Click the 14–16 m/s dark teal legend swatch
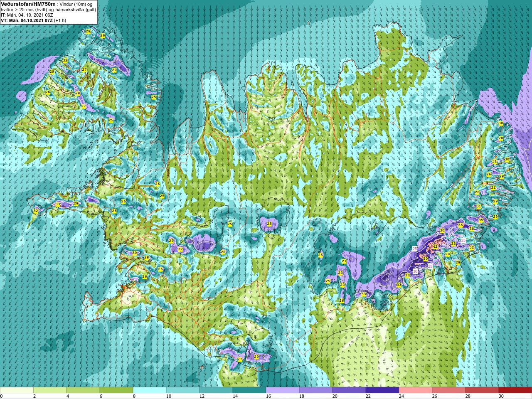Viewport: 532px width, 399px height. pyautogui.click(x=249, y=390)
